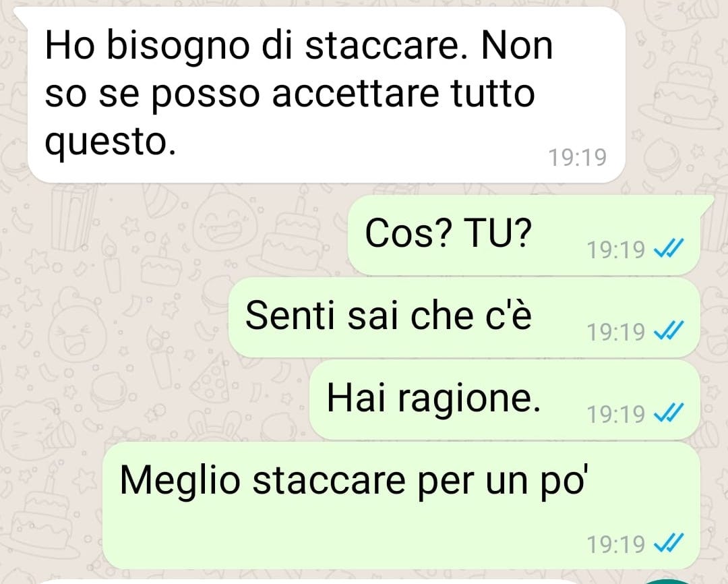
Task: Tap the blue read ticks on "Cos? TU?"
Action: pyautogui.click(x=669, y=249)
